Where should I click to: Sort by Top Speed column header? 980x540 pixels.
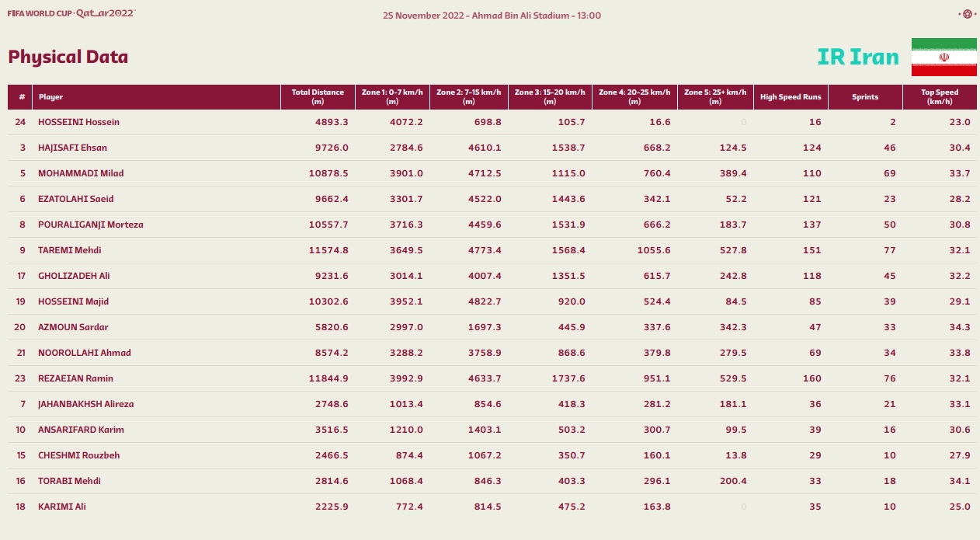[x=940, y=97]
